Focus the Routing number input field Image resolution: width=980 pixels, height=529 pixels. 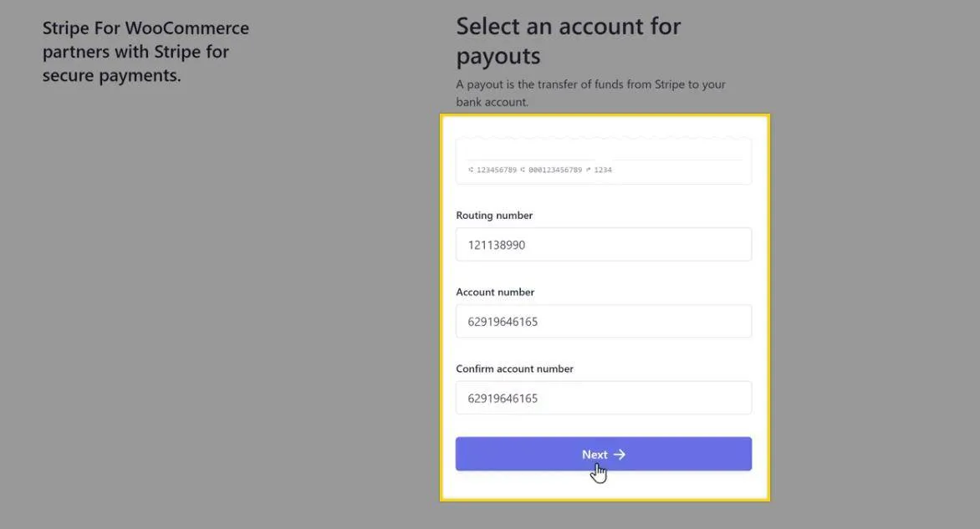603,245
